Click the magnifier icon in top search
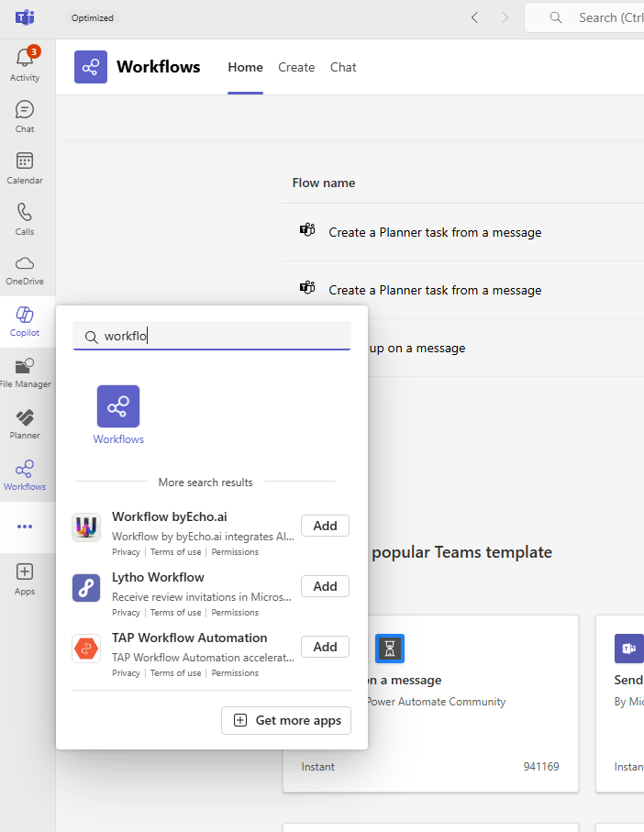 pos(555,17)
